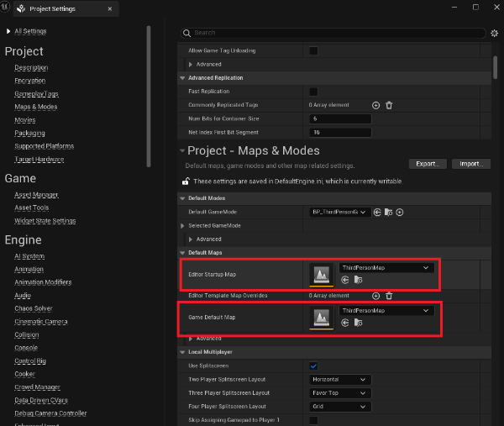Open Control Rig settings

click(x=30, y=361)
